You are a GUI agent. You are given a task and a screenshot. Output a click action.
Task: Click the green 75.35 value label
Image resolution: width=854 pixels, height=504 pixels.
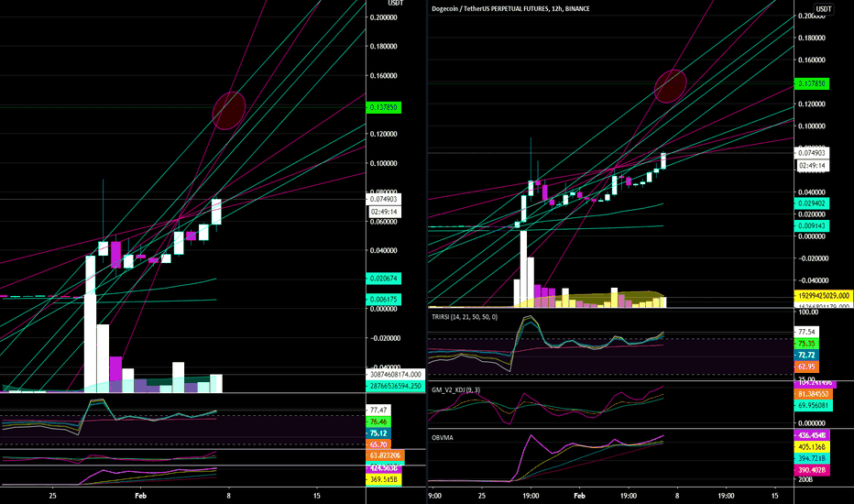807,344
